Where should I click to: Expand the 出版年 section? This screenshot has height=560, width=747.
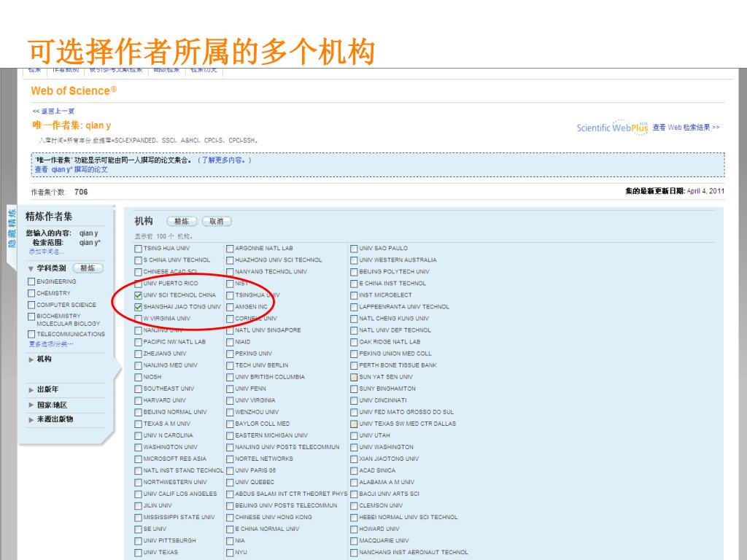(31, 390)
